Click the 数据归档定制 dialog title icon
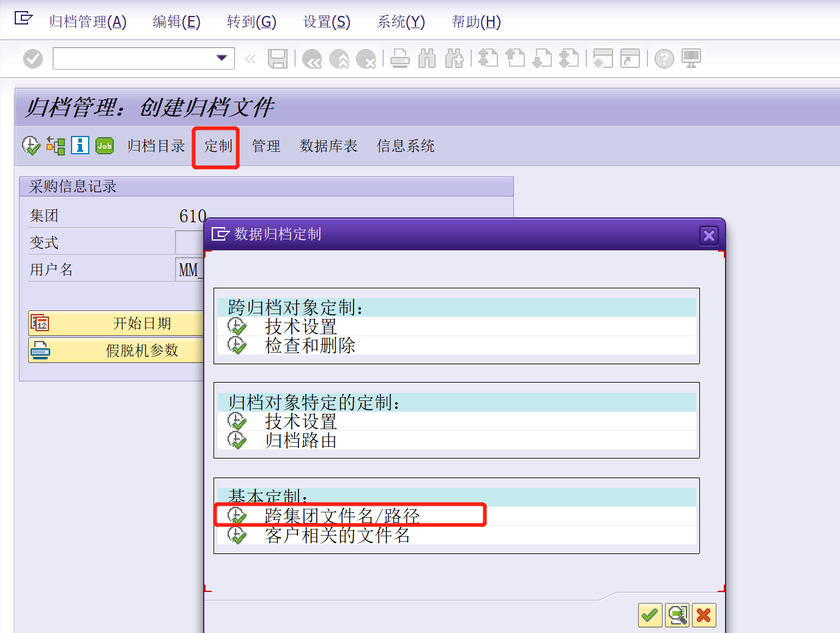The width and height of the screenshot is (840, 633). click(x=220, y=234)
